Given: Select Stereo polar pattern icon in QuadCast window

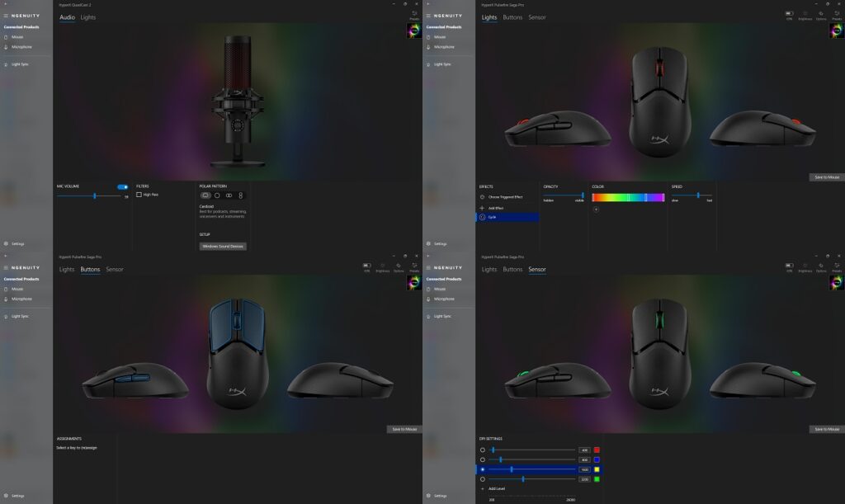Looking at the screenshot, I should pyautogui.click(x=240, y=195).
